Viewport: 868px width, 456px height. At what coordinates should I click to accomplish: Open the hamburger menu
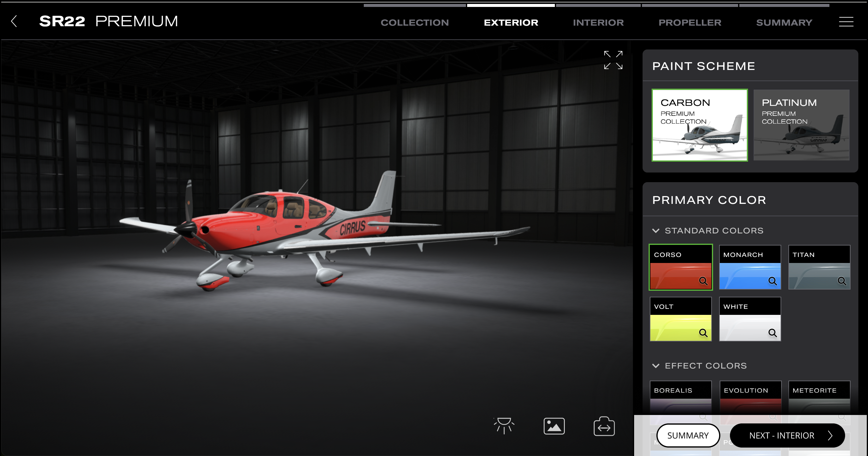pos(846,22)
